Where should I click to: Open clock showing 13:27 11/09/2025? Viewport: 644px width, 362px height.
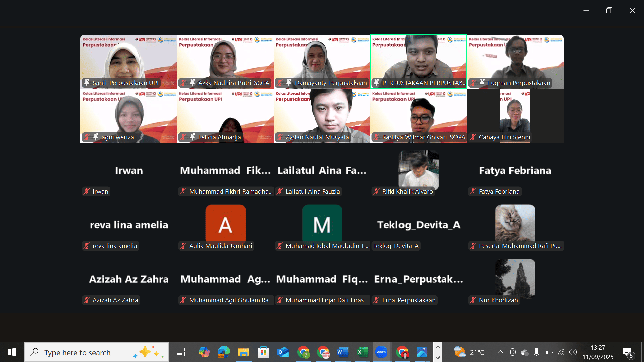[598, 352]
